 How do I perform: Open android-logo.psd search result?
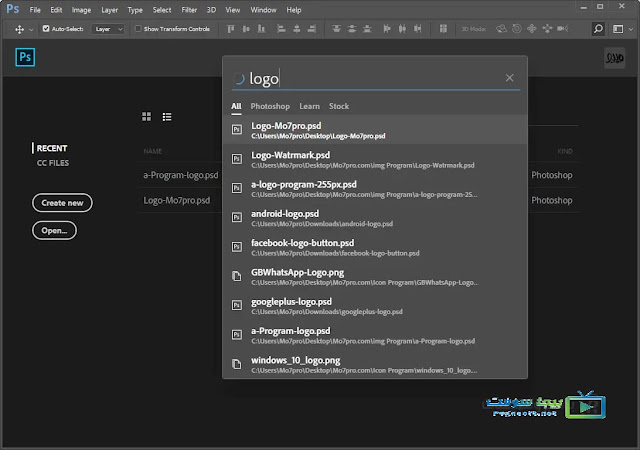click(x=375, y=218)
